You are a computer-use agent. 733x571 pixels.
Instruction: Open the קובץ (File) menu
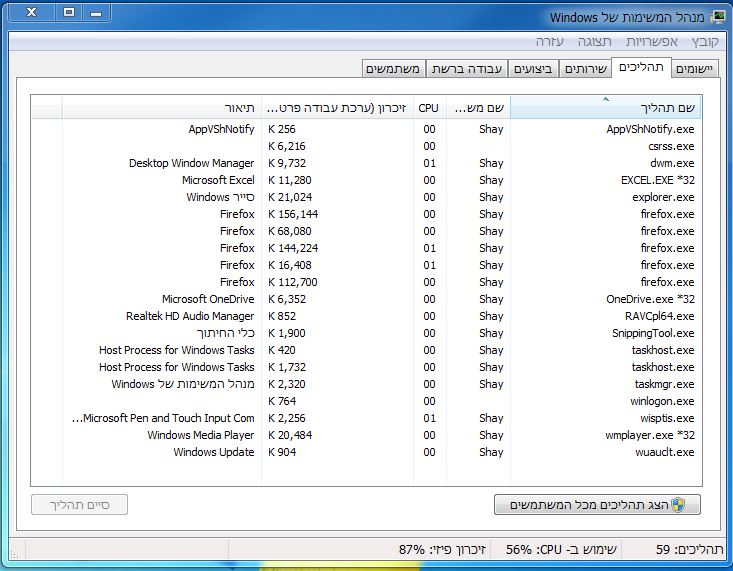tap(705, 42)
